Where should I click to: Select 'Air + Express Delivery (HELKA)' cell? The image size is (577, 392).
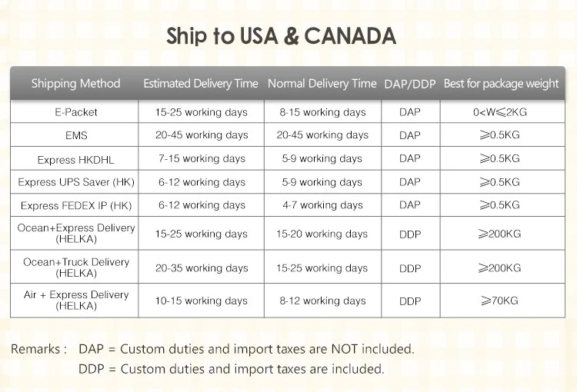(75, 301)
